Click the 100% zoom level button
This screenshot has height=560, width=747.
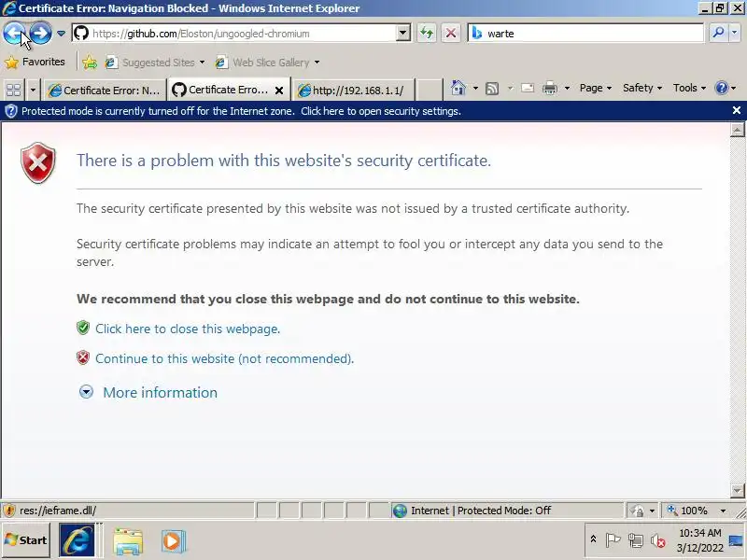coord(688,511)
